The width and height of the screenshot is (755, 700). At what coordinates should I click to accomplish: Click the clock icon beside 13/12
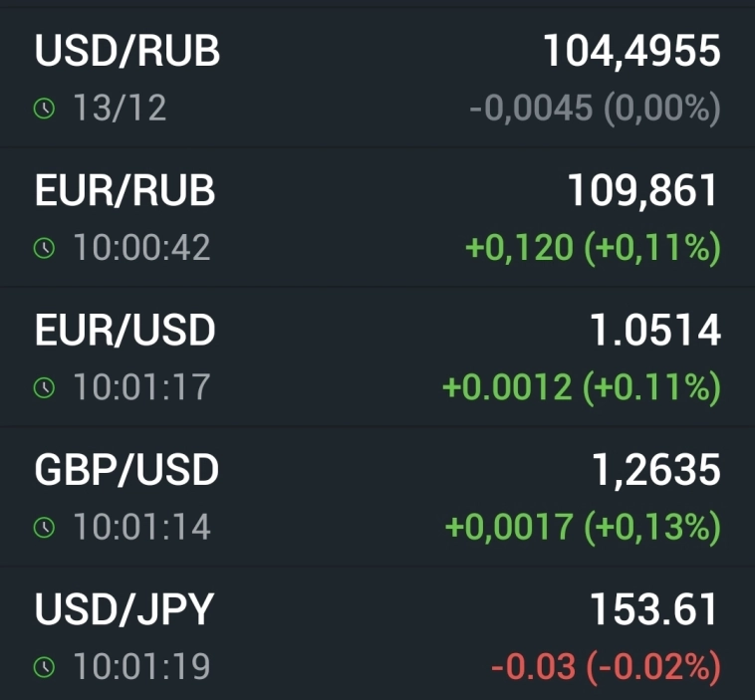(44, 109)
